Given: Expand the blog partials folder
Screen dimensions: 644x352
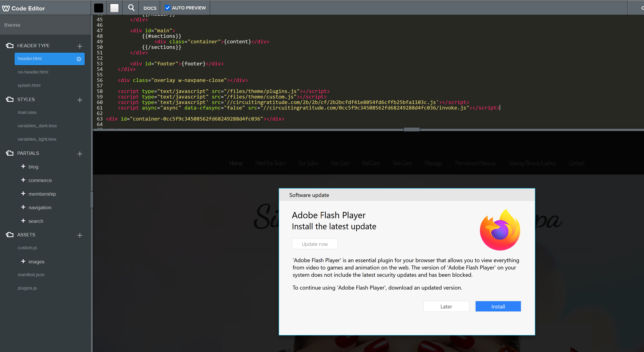Looking at the screenshot, I should click(x=23, y=166).
